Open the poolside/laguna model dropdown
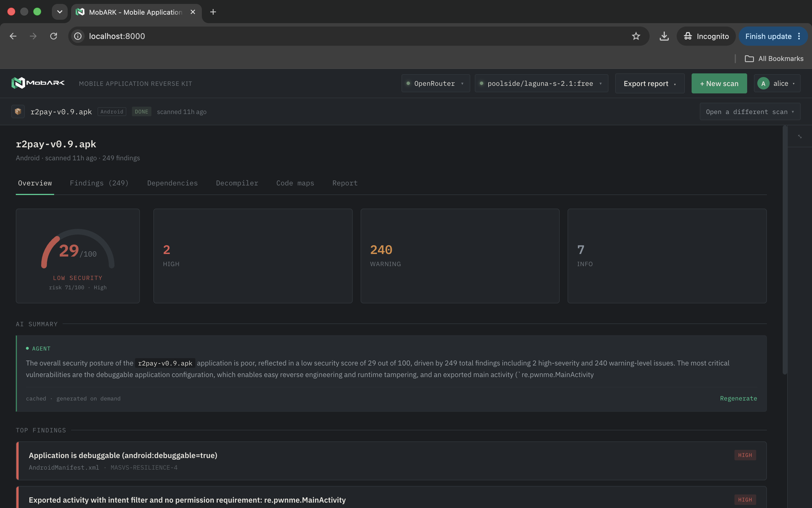Image resolution: width=812 pixels, height=508 pixels. tap(541, 83)
